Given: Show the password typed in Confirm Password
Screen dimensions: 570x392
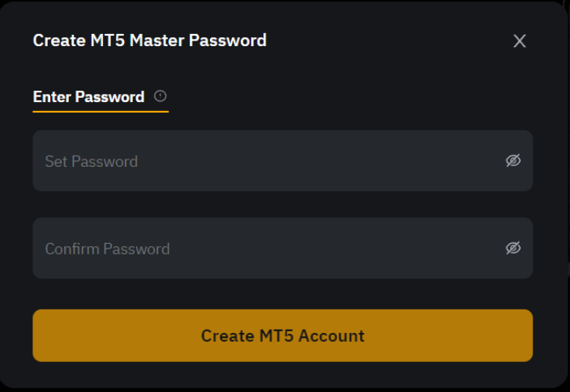Looking at the screenshot, I should click(x=513, y=248).
